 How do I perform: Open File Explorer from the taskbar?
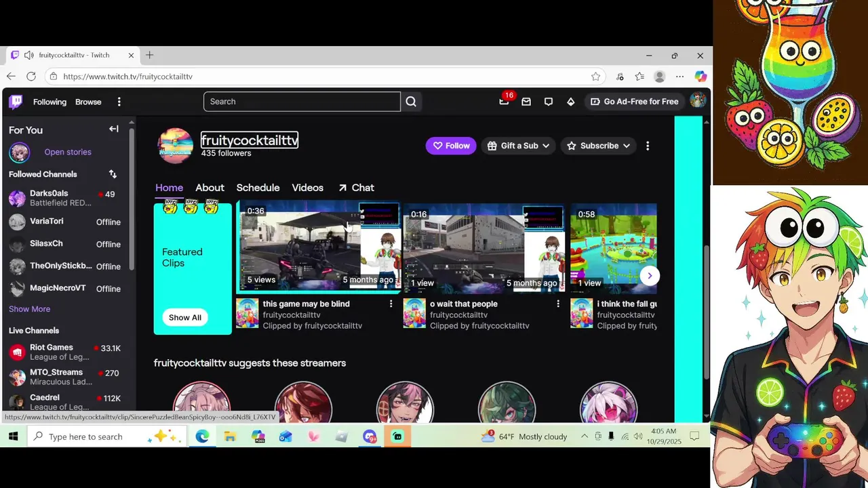(x=230, y=436)
